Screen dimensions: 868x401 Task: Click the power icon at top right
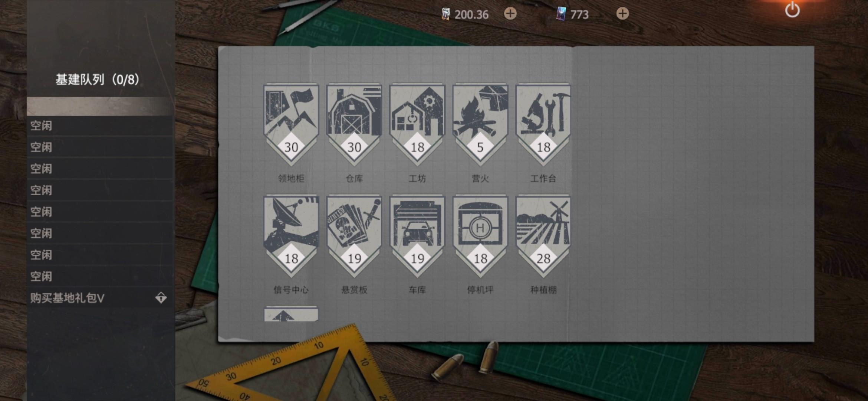pyautogui.click(x=792, y=10)
